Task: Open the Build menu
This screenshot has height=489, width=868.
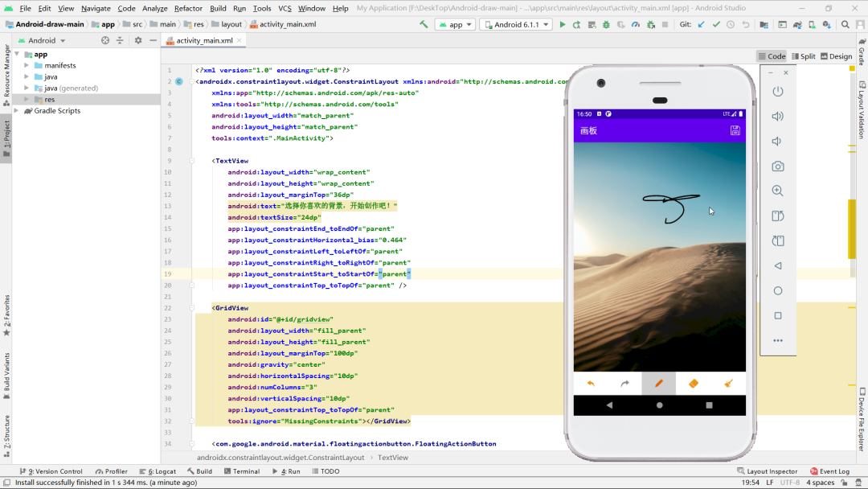Action: 218,8
